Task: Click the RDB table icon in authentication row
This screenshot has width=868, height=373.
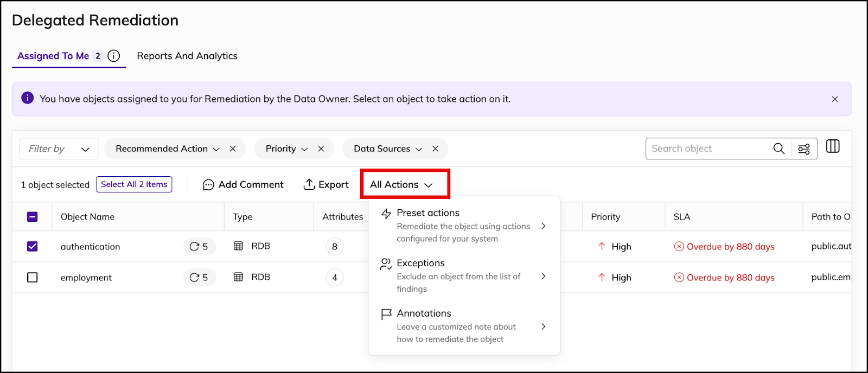Action: (238, 246)
